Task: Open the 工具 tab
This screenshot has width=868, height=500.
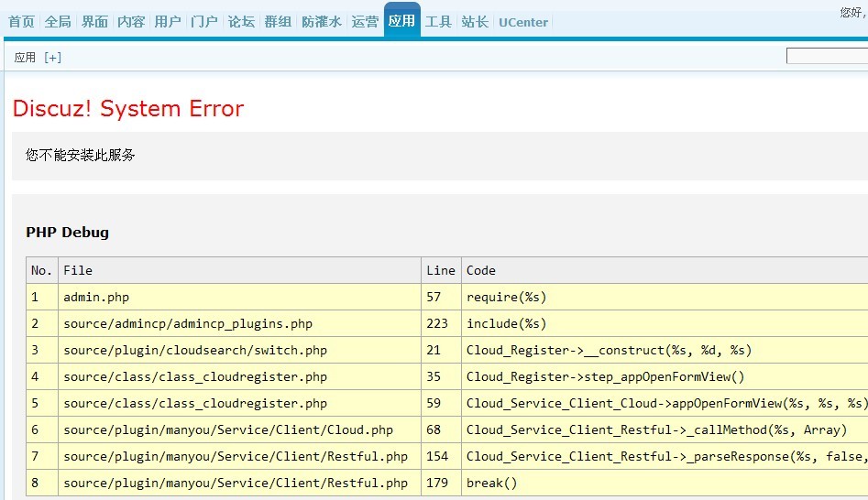Action: (438, 22)
